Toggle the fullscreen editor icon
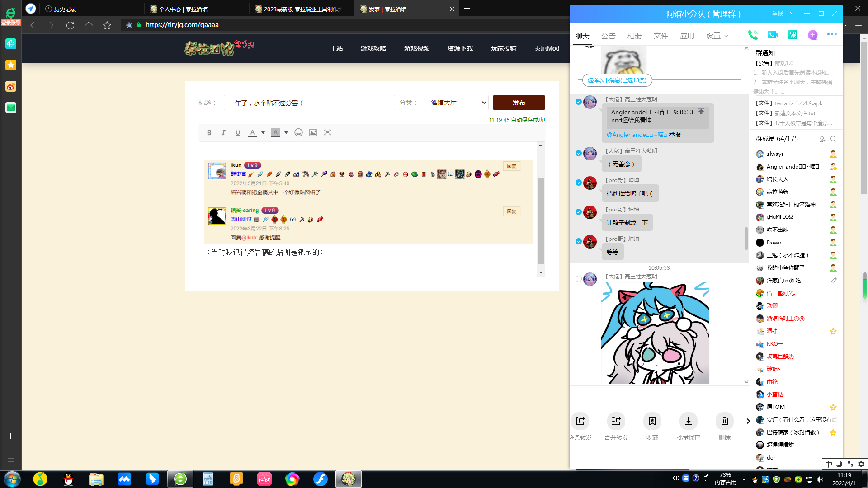 (x=328, y=132)
